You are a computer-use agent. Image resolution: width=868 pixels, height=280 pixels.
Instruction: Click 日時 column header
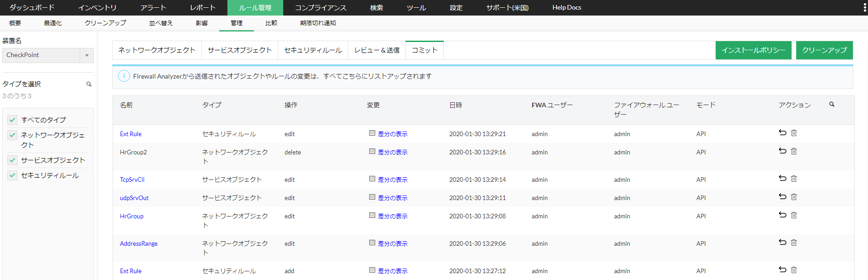click(456, 105)
